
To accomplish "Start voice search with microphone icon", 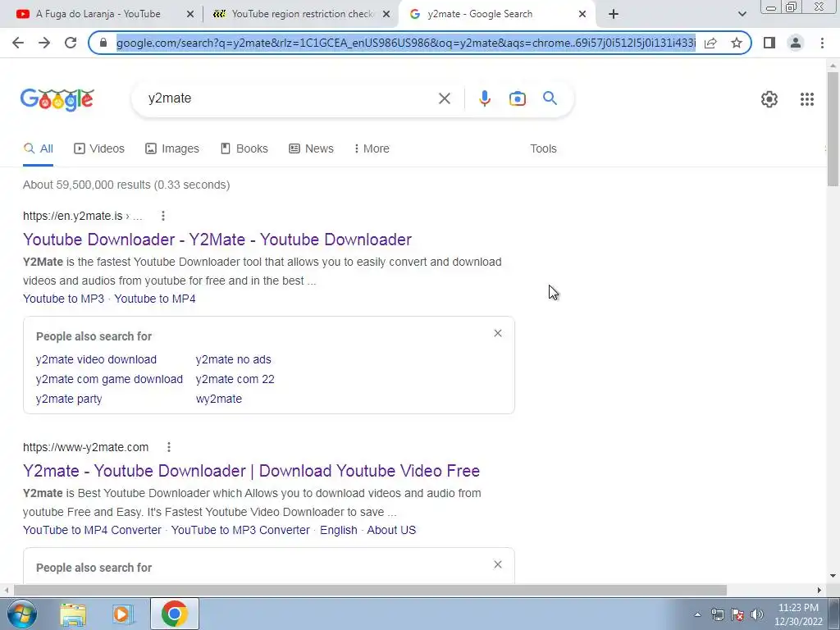I will click(x=484, y=98).
